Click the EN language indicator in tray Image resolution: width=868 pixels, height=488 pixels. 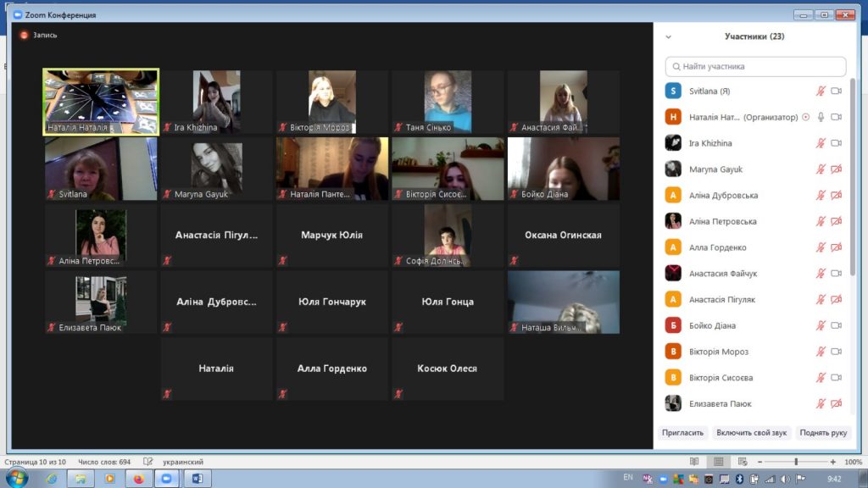pos(628,477)
